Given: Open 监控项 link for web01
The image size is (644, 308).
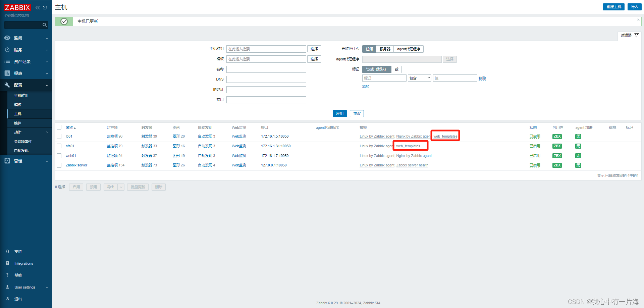Looking at the screenshot, I should (x=112, y=156).
